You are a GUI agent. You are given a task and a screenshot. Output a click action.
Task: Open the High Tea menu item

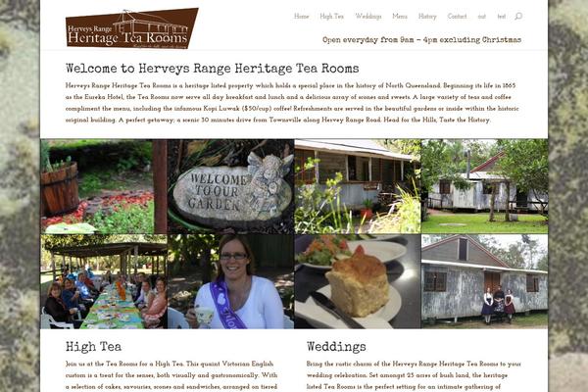[331, 16]
